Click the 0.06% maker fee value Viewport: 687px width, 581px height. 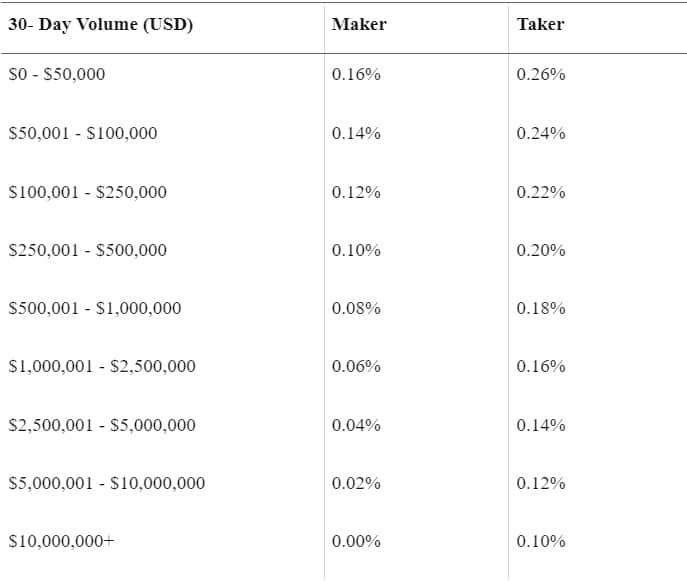coord(356,366)
